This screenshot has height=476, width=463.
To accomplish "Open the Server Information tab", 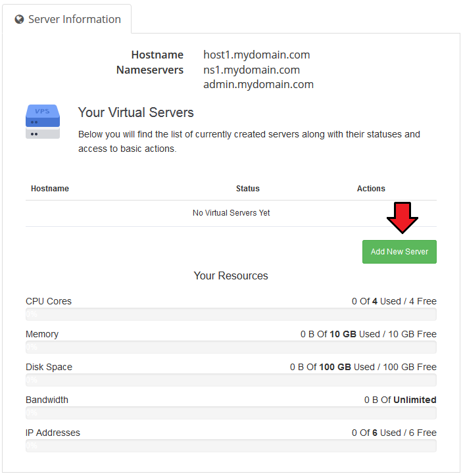I will (67, 19).
